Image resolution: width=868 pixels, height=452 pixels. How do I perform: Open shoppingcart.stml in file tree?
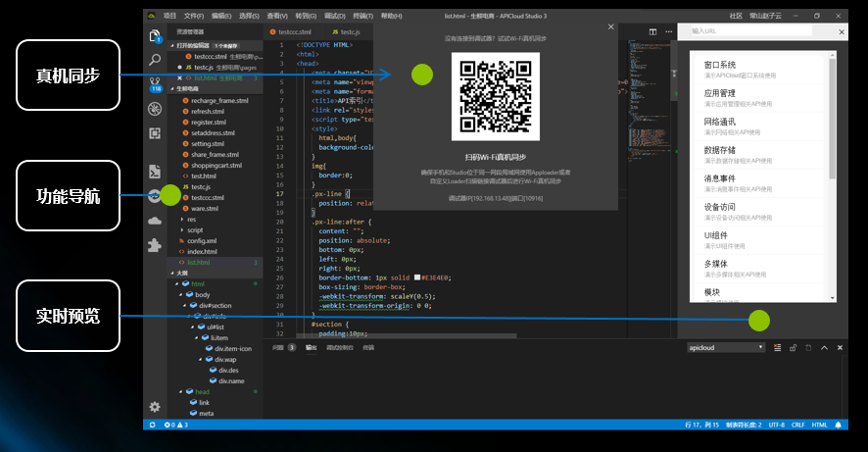pos(216,165)
